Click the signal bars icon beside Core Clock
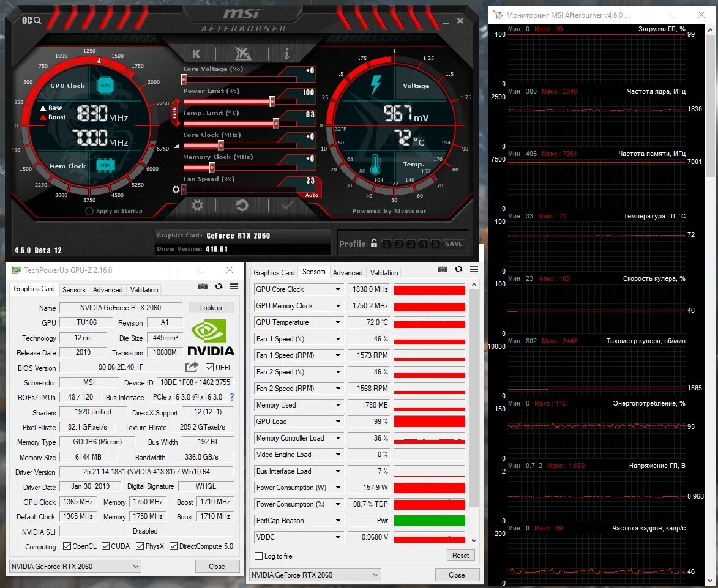718x588 pixels. (178, 146)
